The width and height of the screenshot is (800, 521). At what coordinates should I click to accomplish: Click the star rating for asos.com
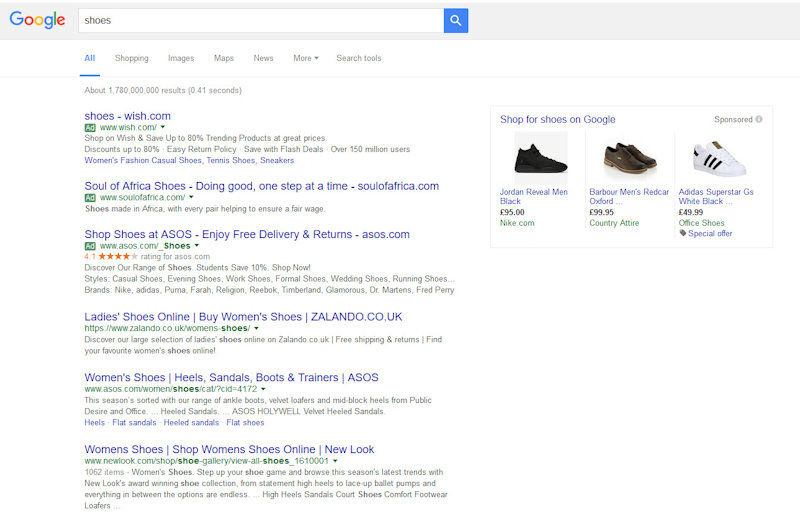(x=118, y=256)
